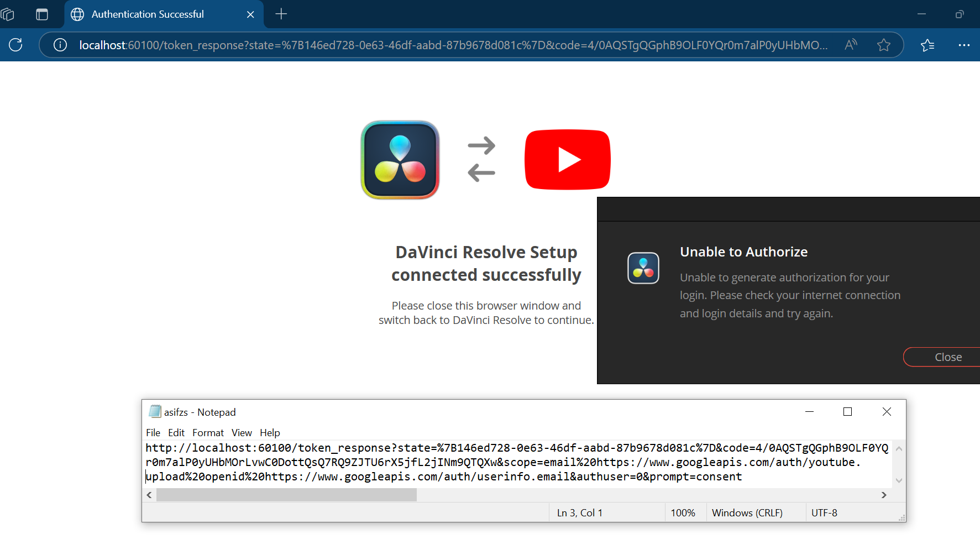Minimize the browser window
The width and height of the screenshot is (980, 560).
click(921, 14)
